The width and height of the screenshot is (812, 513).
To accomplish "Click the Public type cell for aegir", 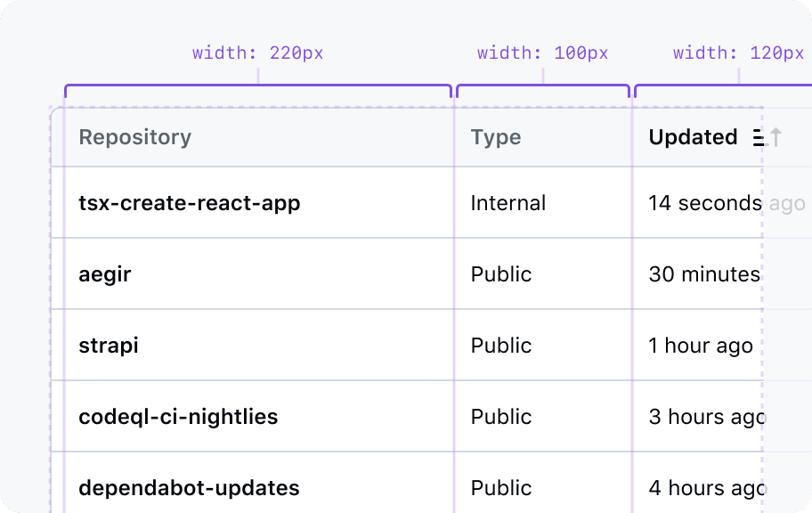I will click(501, 274).
